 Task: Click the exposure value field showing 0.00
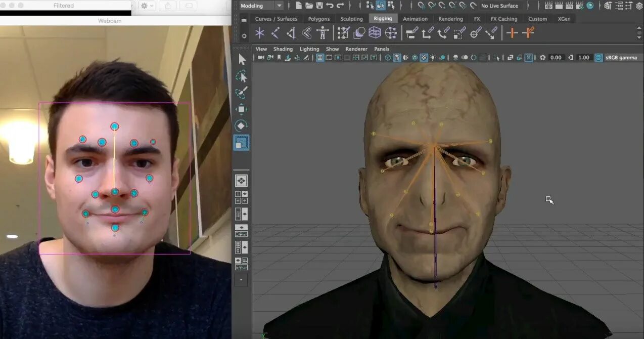556,58
